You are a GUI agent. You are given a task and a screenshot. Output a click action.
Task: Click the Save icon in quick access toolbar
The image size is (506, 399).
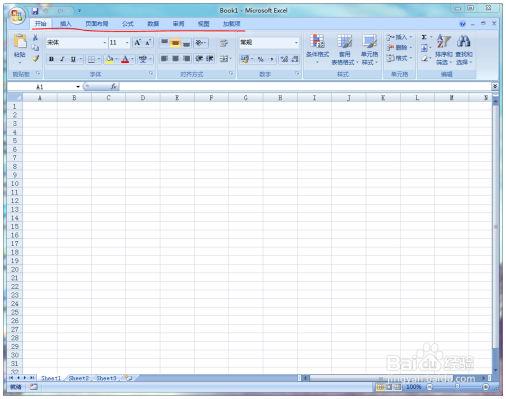pos(35,11)
